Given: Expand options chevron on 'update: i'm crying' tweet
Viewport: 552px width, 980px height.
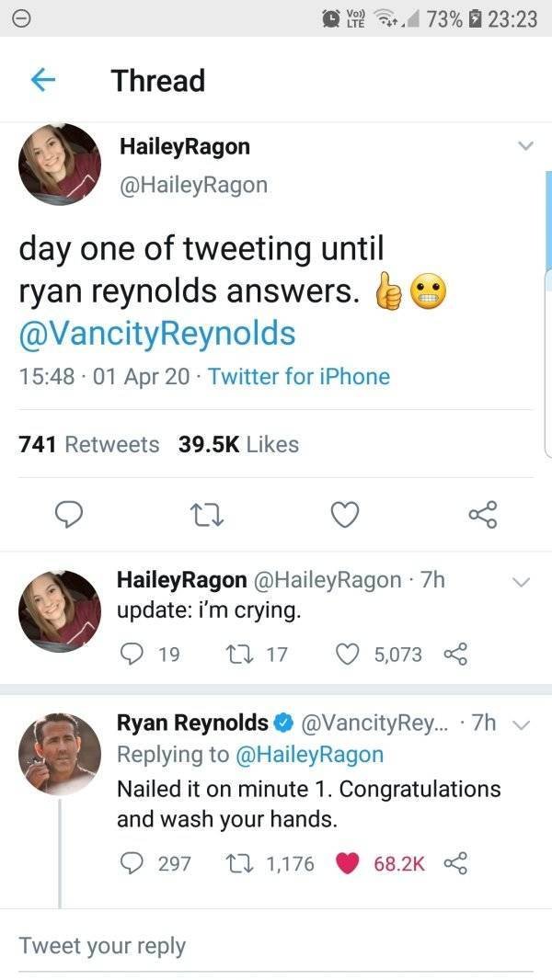Looking at the screenshot, I should click(x=521, y=581).
